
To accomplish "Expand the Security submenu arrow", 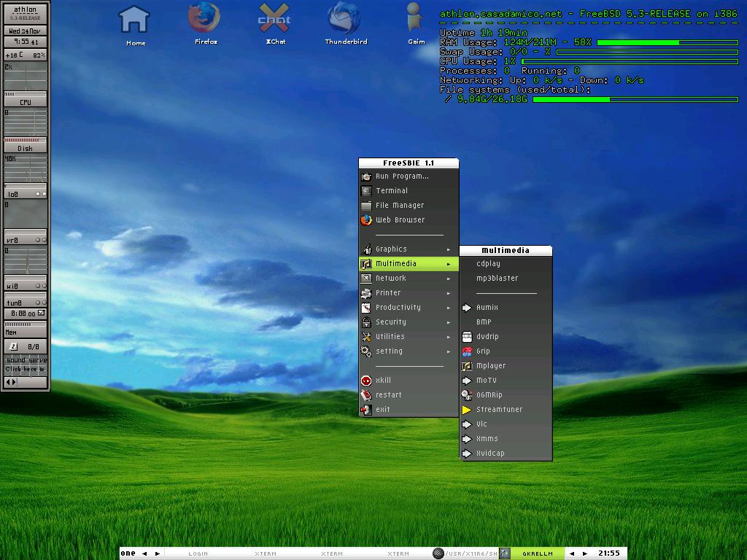I will point(449,322).
